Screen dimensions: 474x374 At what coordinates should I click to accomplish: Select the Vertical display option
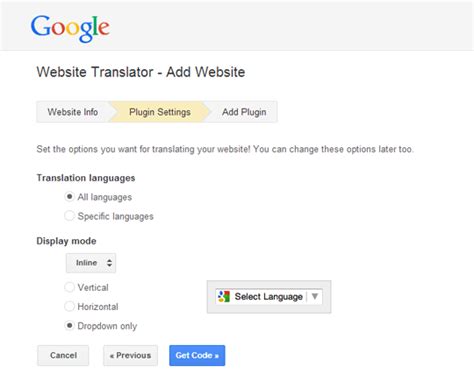click(69, 287)
